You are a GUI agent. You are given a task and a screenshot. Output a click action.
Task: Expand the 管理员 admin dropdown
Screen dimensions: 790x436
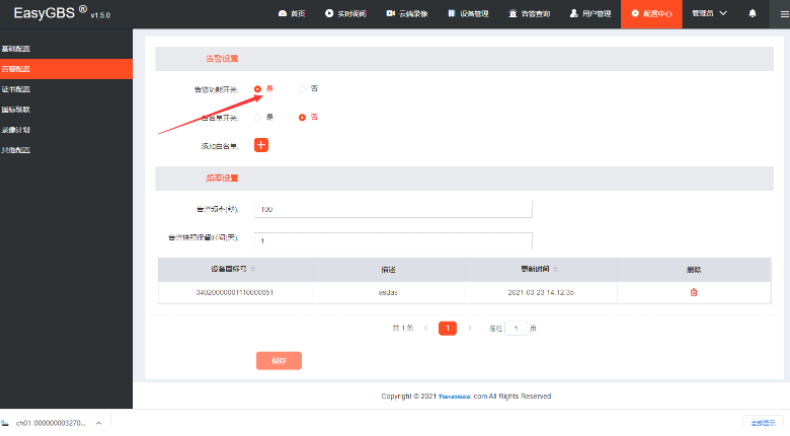(709, 14)
